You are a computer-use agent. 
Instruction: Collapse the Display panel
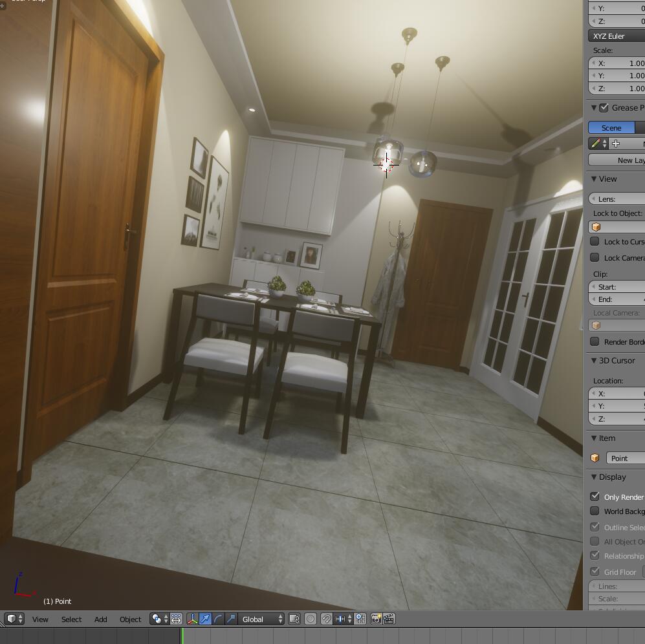pos(594,477)
